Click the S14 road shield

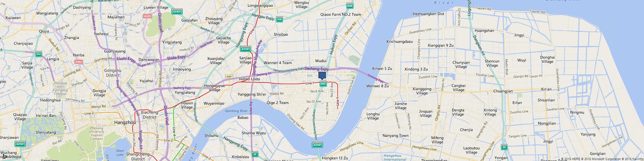(39, 54)
